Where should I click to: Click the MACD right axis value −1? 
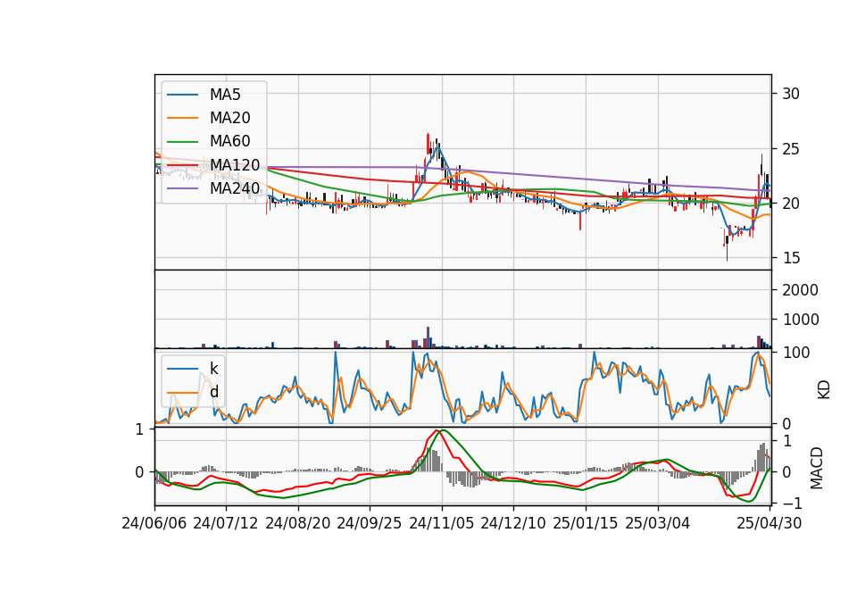pos(792,503)
